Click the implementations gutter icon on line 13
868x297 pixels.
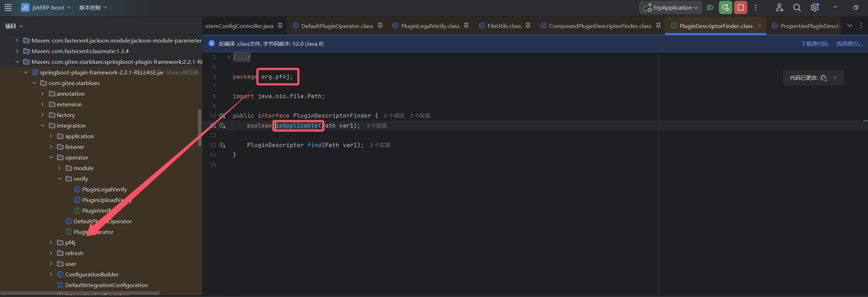(222, 145)
